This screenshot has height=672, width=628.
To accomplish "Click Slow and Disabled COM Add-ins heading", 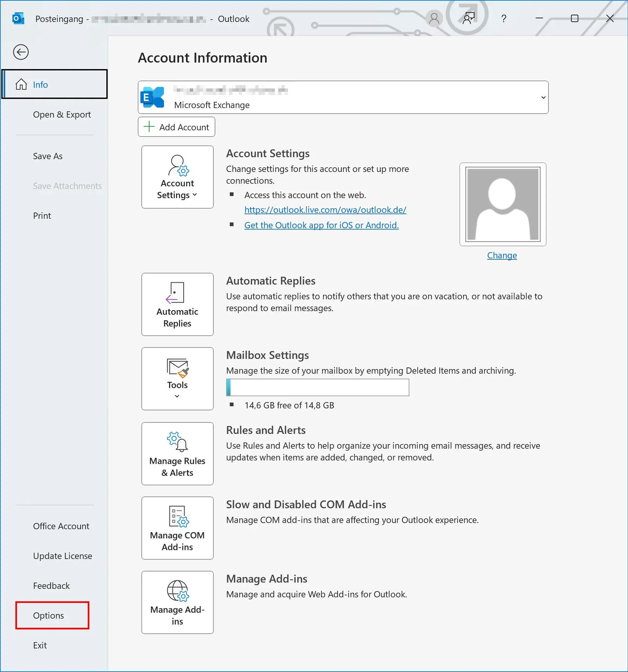I will coord(306,504).
